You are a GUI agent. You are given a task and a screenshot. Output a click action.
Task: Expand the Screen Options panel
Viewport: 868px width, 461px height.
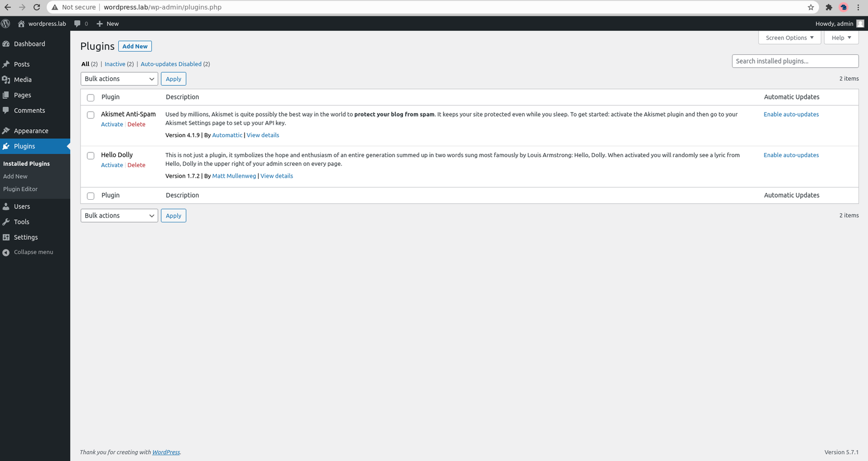pyautogui.click(x=790, y=38)
